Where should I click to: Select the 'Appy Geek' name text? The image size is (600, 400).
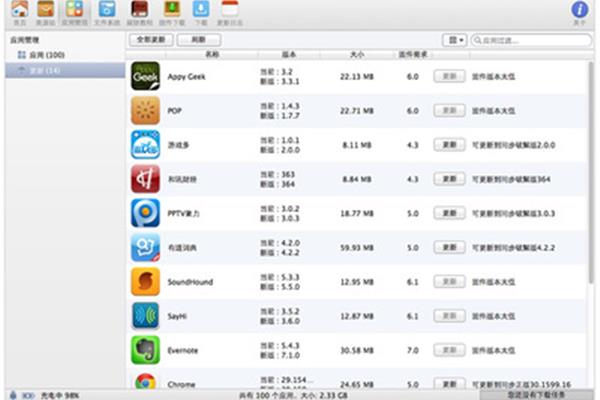(x=186, y=77)
